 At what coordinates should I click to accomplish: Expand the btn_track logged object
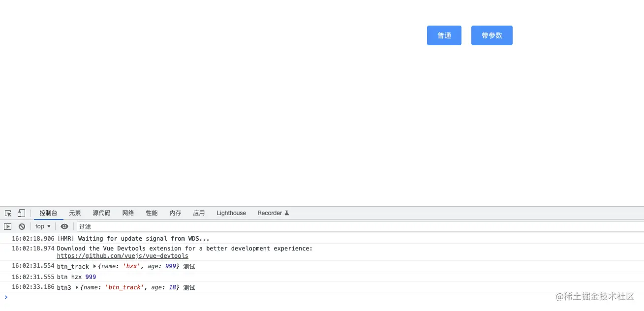click(94, 266)
